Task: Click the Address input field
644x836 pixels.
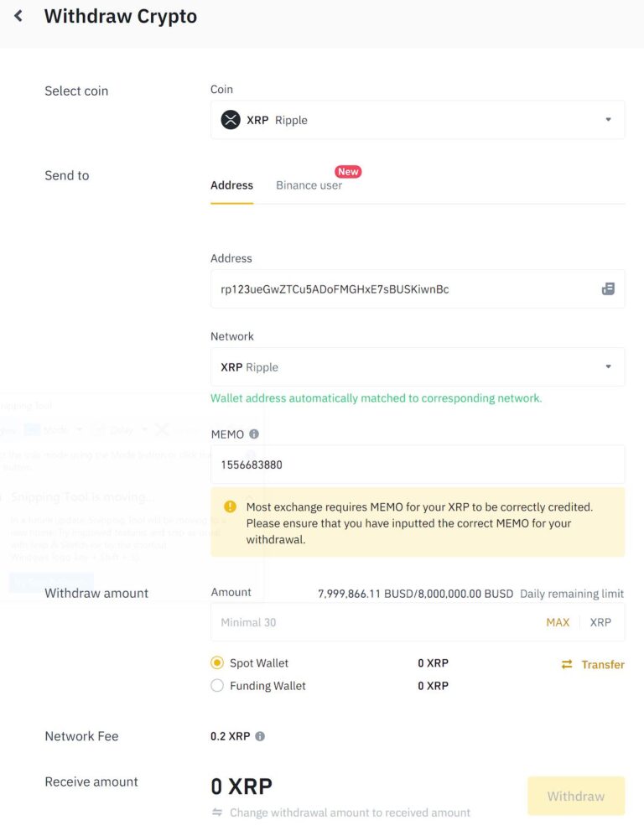Action: [x=402, y=289]
